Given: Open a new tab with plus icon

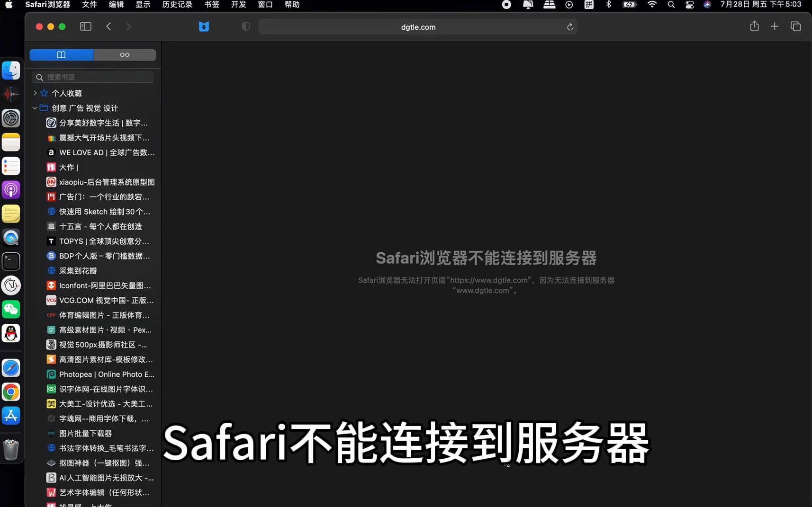Looking at the screenshot, I should pyautogui.click(x=775, y=27).
